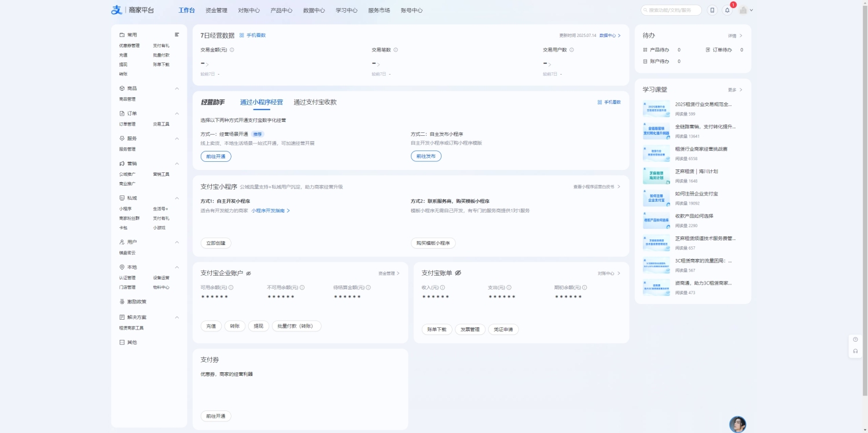Viewport: 868px width, 433px height.
Task: Click the 本地 location pin icon
Action: click(122, 267)
